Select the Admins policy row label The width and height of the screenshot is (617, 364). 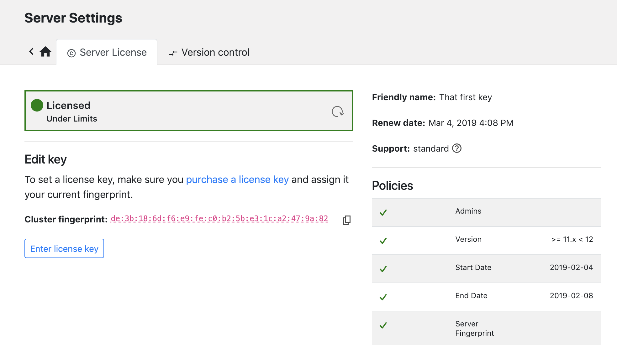click(x=468, y=211)
